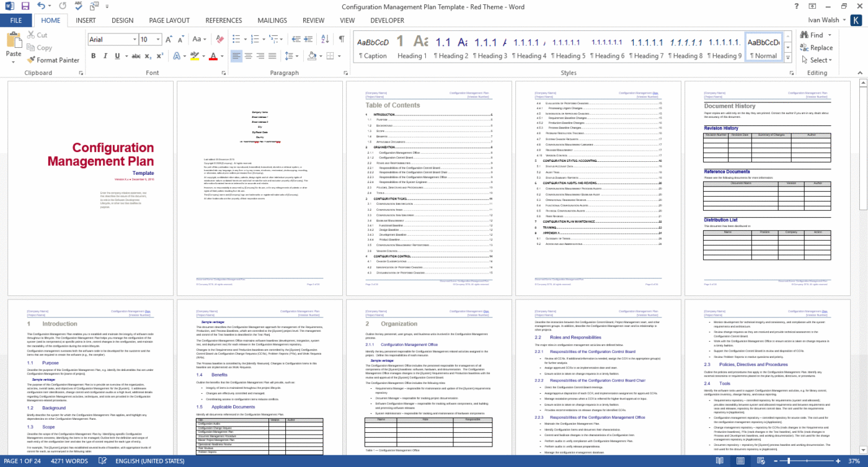Apply bold formatting with the Bold icon
The image size is (868, 467).
coord(94,56)
